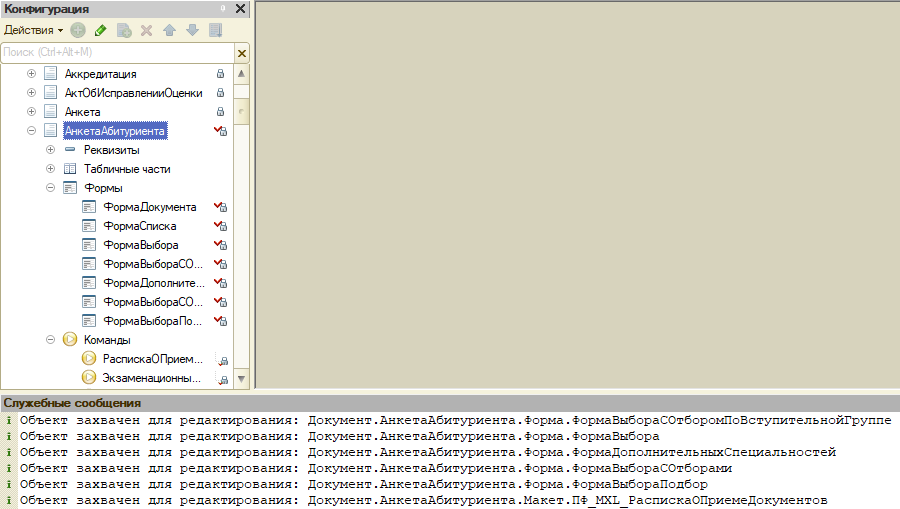Click the captured-lock icon beside ФормаСписка

[x=220, y=226]
